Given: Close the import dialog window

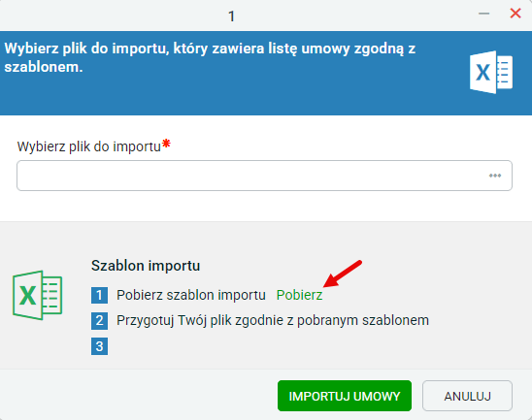Looking at the screenshot, I should tap(515, 14).
